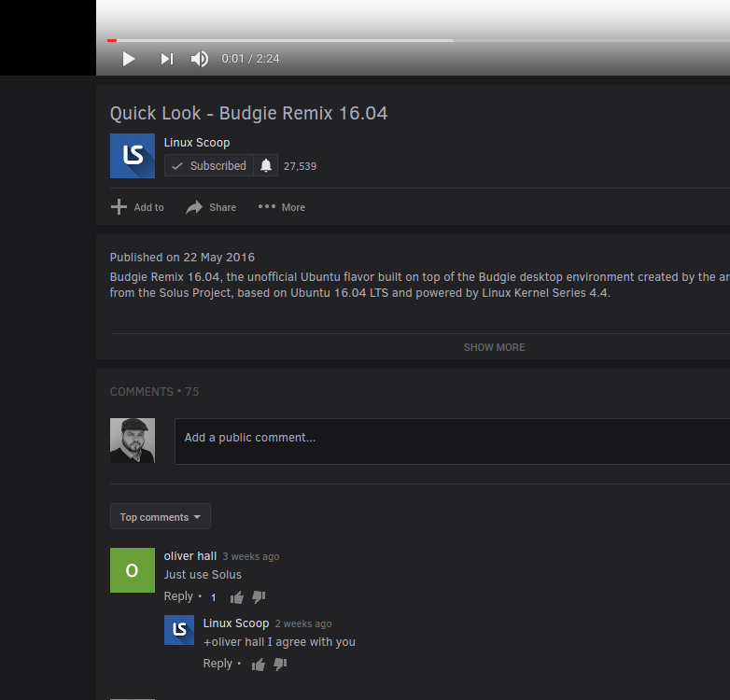The height and width of the screenshot is (700, 730).
Task: Click the 'COMMENTS • 75' heading
Action: coord(155,392)
